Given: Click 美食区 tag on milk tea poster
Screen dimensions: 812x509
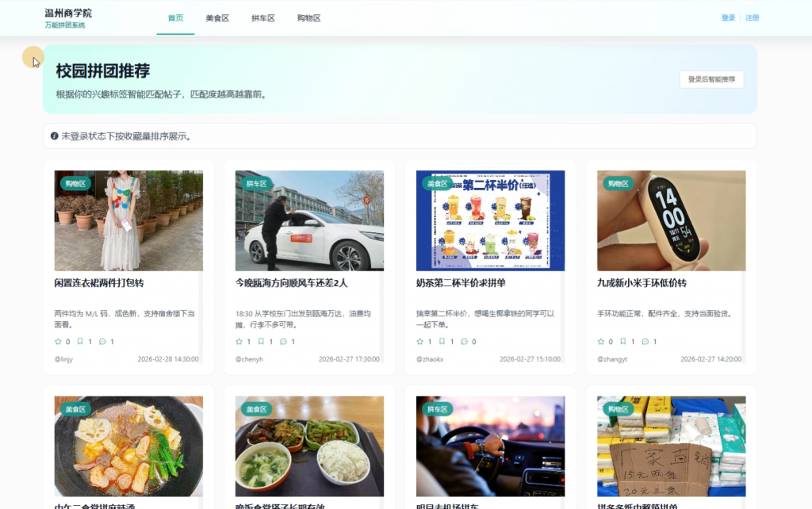Looking at the screenshot, I should pos(437,183).
